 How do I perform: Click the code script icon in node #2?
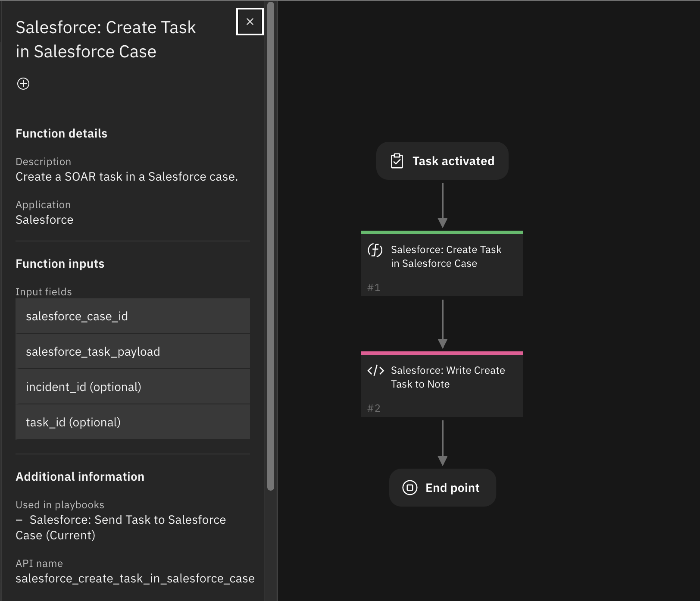(x=375, y=371)
